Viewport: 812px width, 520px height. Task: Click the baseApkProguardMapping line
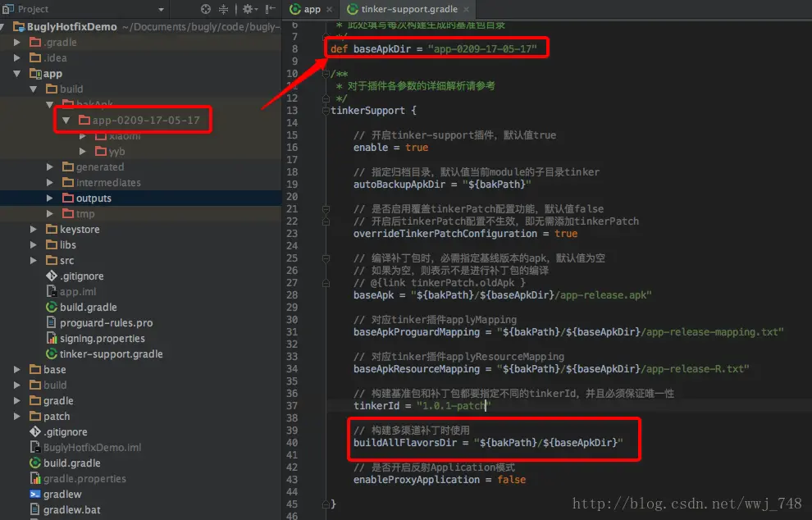pos(568,332)
